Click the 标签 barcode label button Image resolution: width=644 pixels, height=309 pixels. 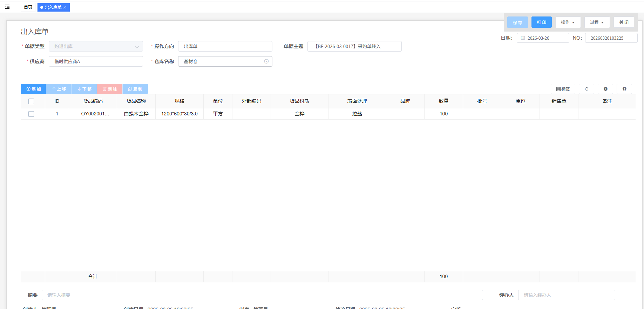(563, 89)
